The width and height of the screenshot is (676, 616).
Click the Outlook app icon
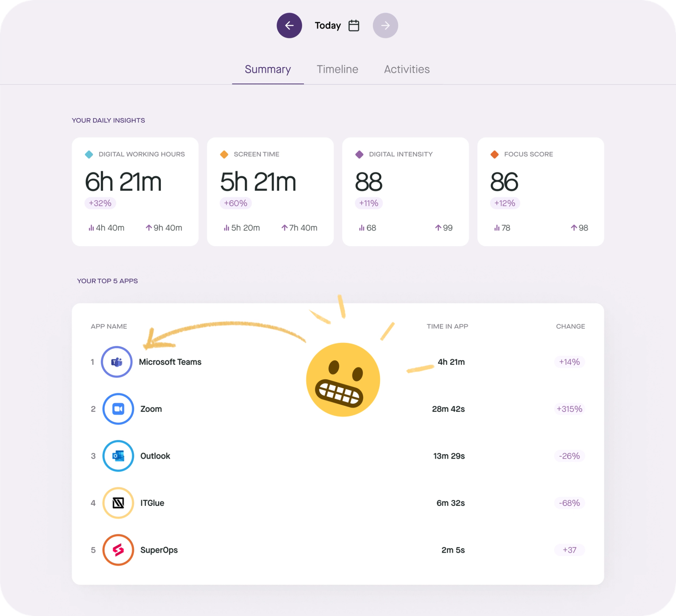pos(118,456)
